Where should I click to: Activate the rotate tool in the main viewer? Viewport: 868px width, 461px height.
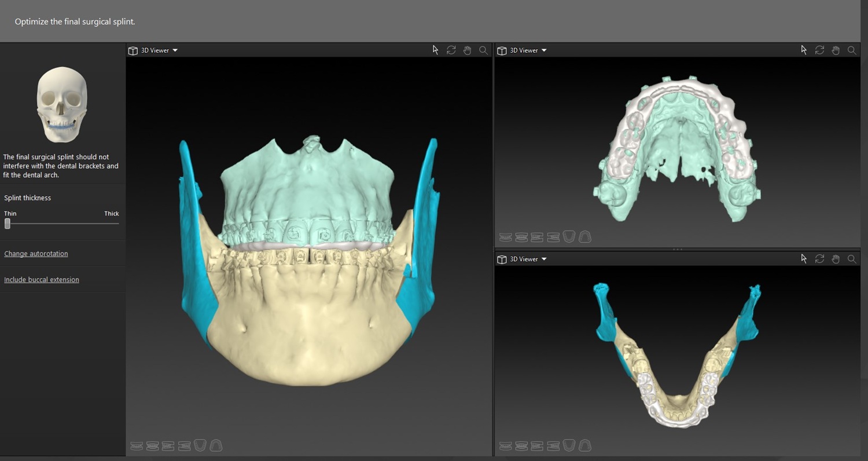[451, 50]
